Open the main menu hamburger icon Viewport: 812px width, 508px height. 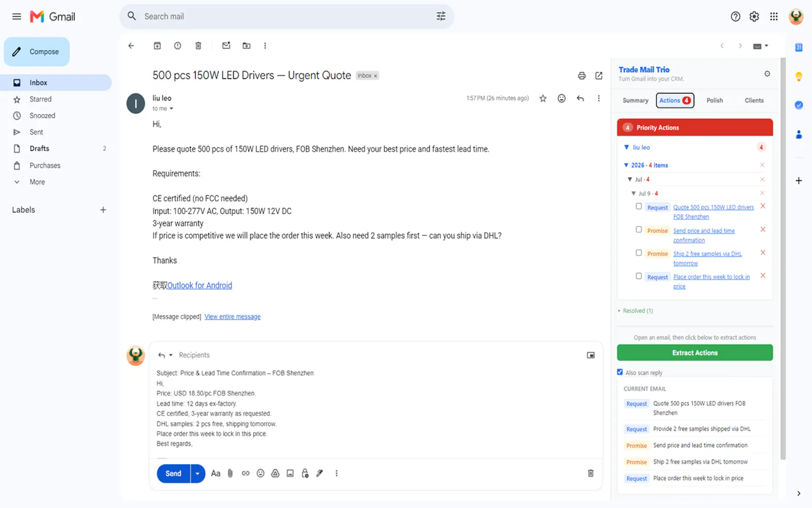click(17, 16)
